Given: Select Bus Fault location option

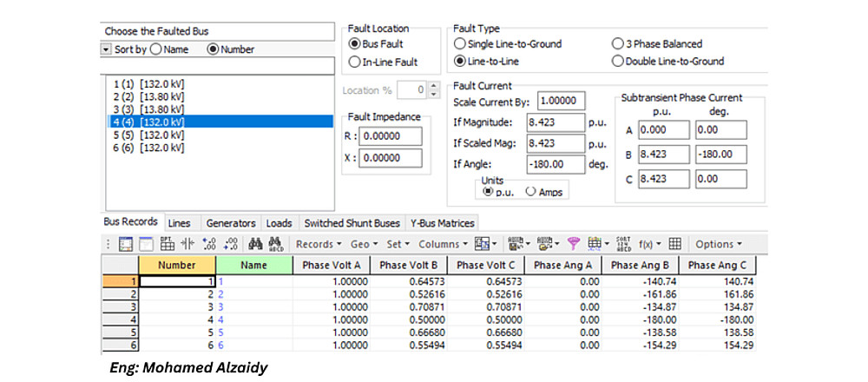Looking at the screenshot, I should 354,43.
